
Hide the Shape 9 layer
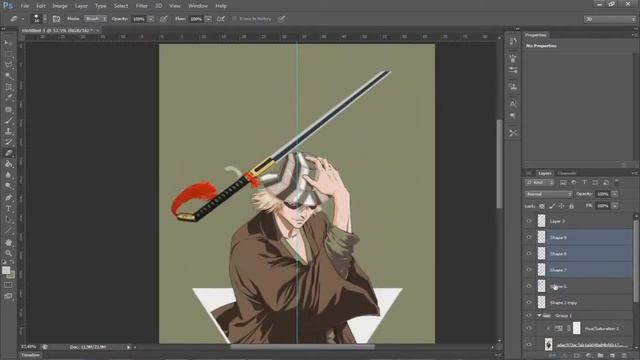(x=529, y=237)
